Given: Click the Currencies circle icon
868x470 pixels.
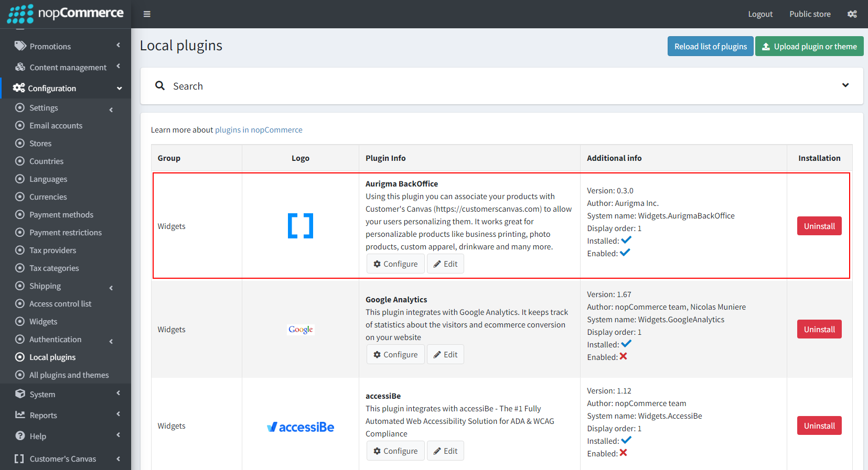Looking at the screenshot, I should click(20, 196).
